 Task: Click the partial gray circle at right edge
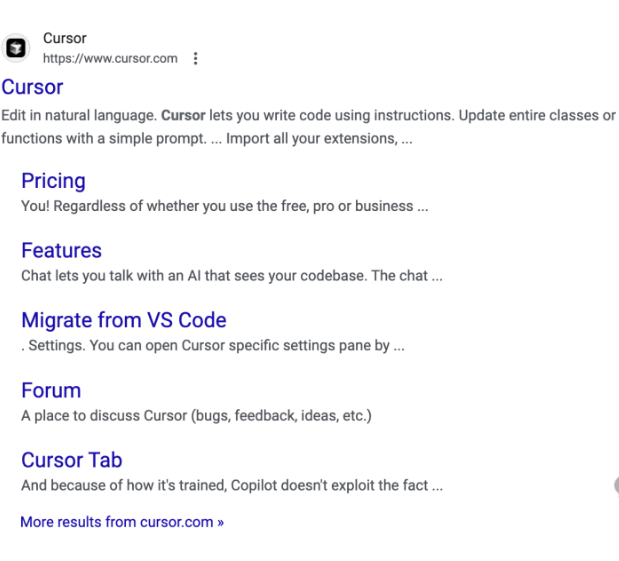[x=615, y=486]
